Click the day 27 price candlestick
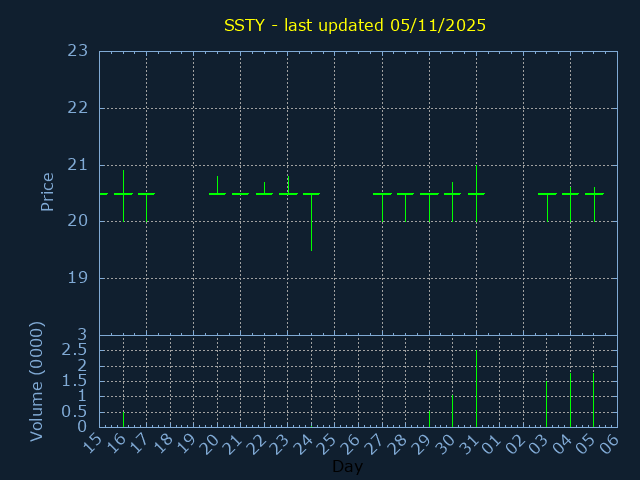 (382, 194)
